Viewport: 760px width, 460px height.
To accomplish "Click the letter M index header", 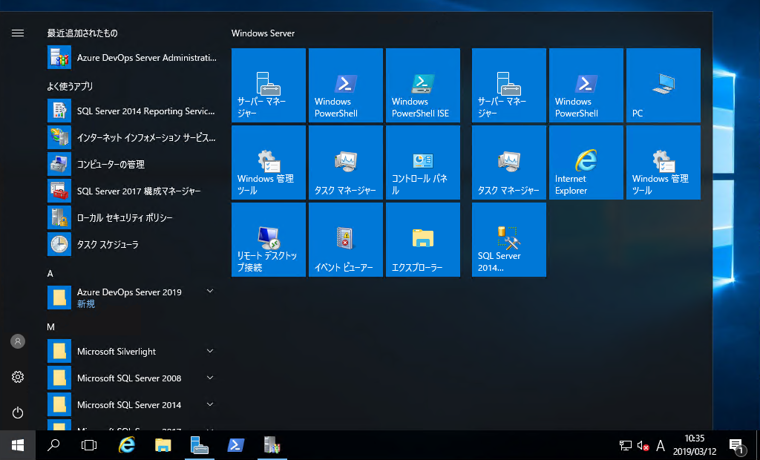I will coord(50,327).
